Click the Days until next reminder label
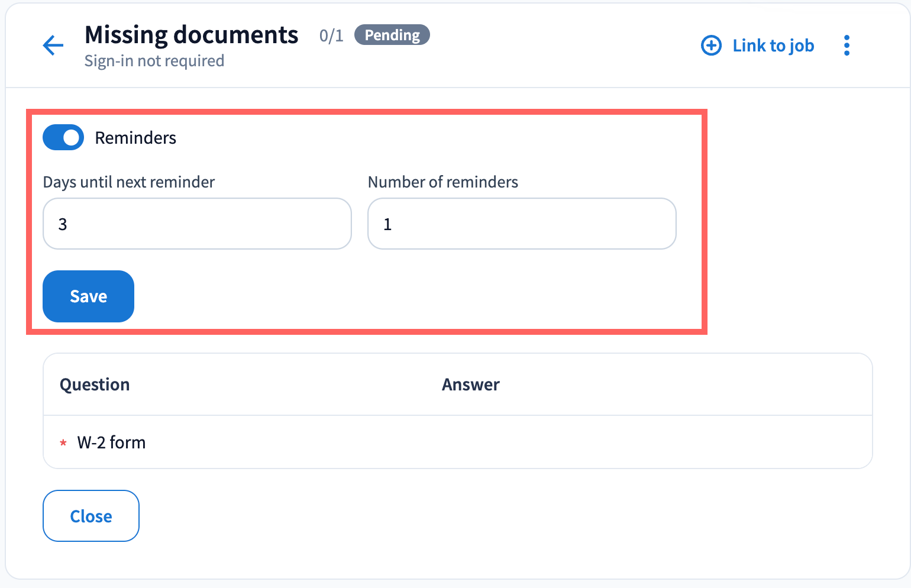The height and width of the screenshot is (588, 911). 128,182
